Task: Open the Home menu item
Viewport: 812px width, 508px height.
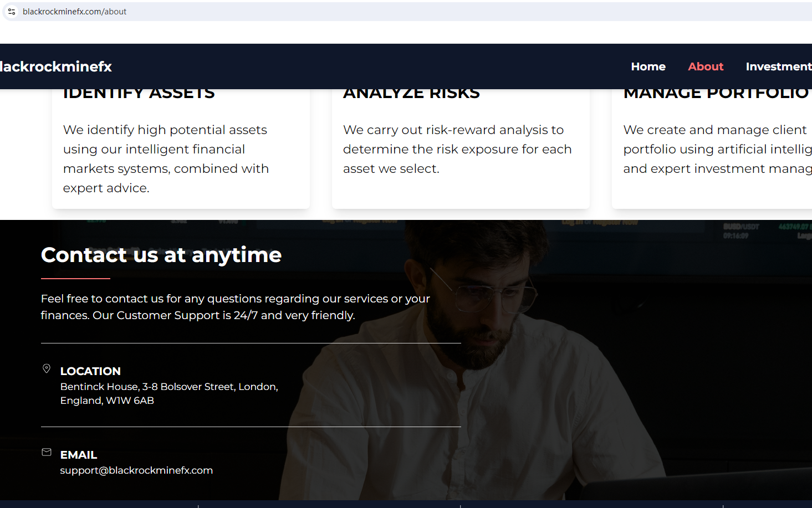Action: [648, 66]
